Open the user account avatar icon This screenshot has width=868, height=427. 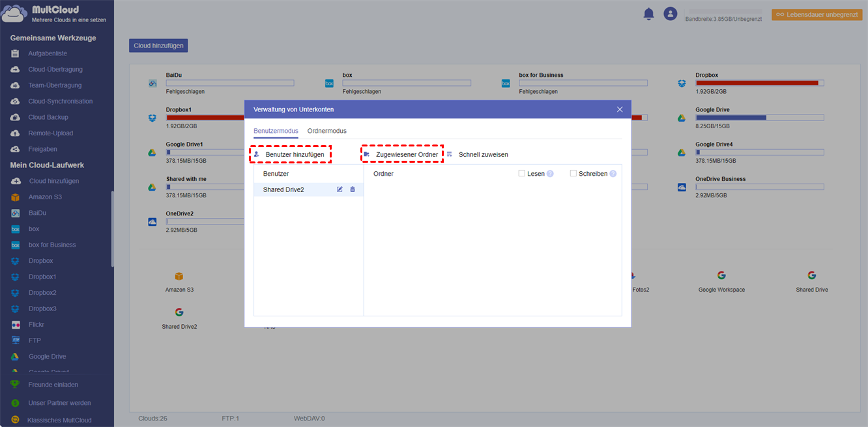[670, 14]
